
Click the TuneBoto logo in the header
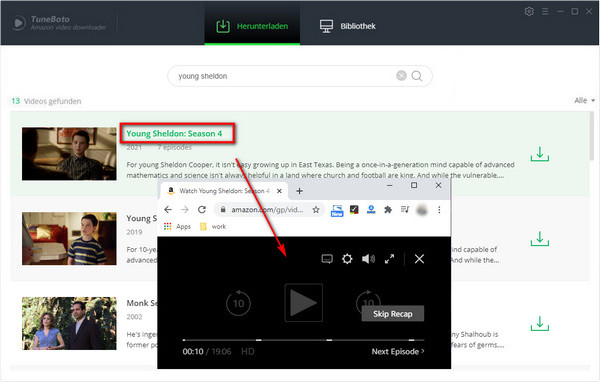59,23
